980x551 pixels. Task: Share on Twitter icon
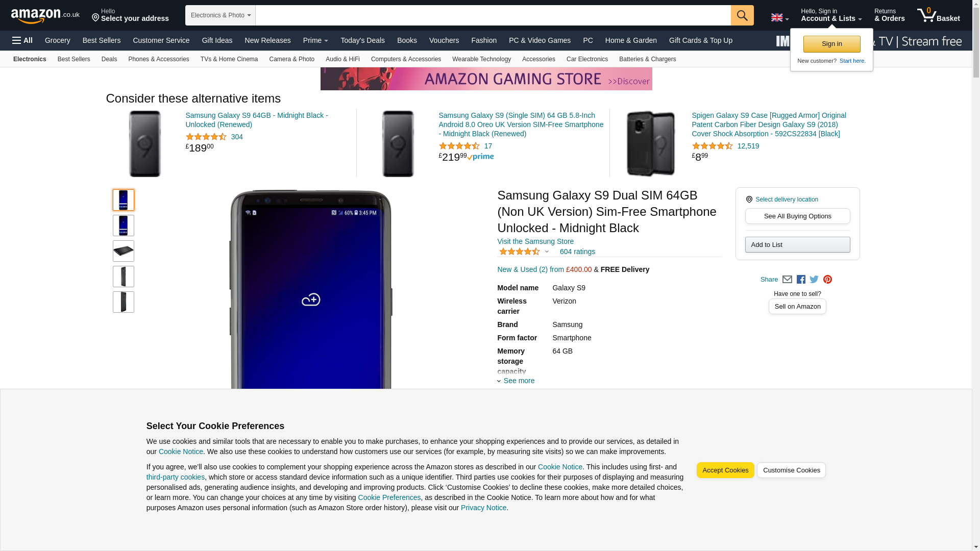(x=814, y=280)
